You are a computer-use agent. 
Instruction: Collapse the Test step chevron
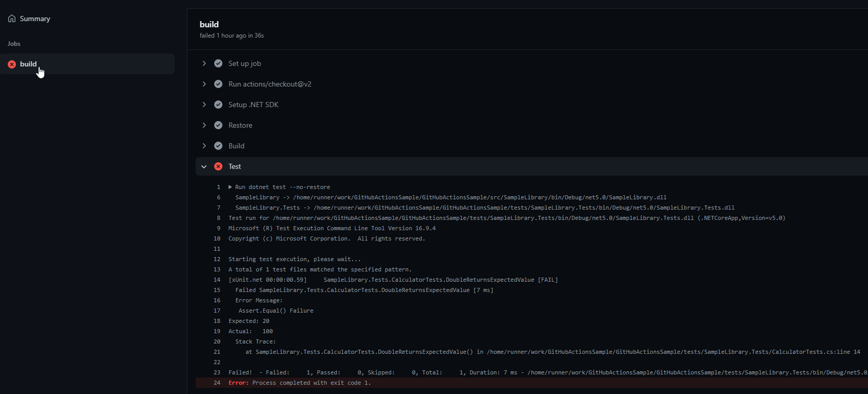(204, 166)
